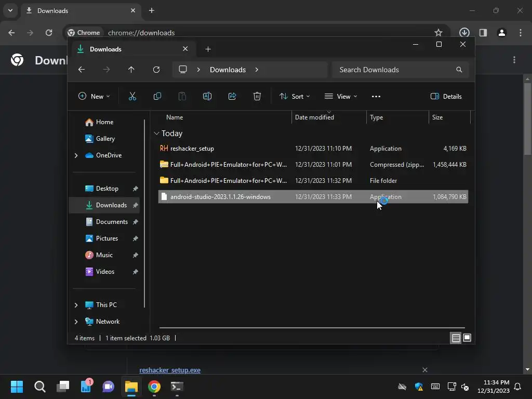Open a new Chrome tab
The image size is (532, 399).
click(x=152, y=10)
